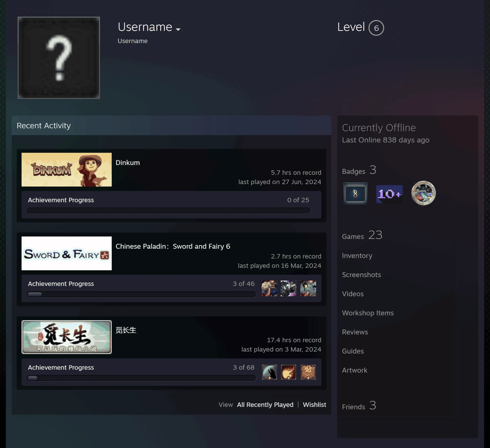Click the question mark profile avatar
The image size is (490, 448).
tap(59, 58)
